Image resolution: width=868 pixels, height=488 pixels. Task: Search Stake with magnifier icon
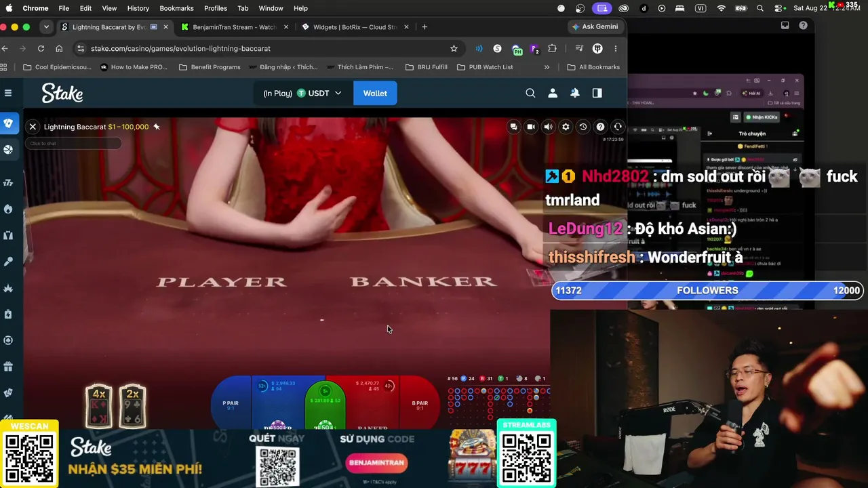pyautogui.click(x=530, y=93)
